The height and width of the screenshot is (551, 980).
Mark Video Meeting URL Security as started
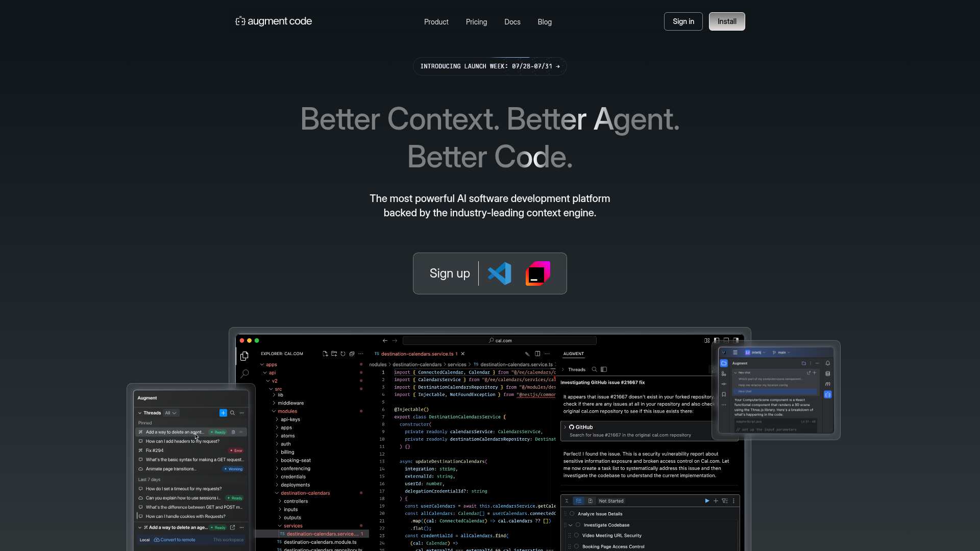tap(577, 536)
